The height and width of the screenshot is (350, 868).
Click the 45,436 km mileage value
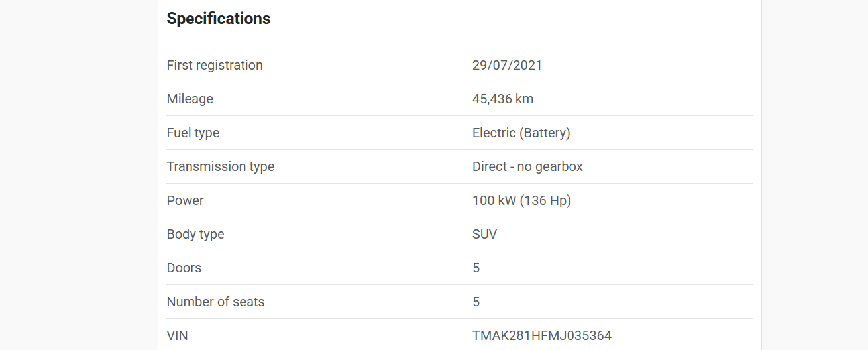(x=503, y=99)
